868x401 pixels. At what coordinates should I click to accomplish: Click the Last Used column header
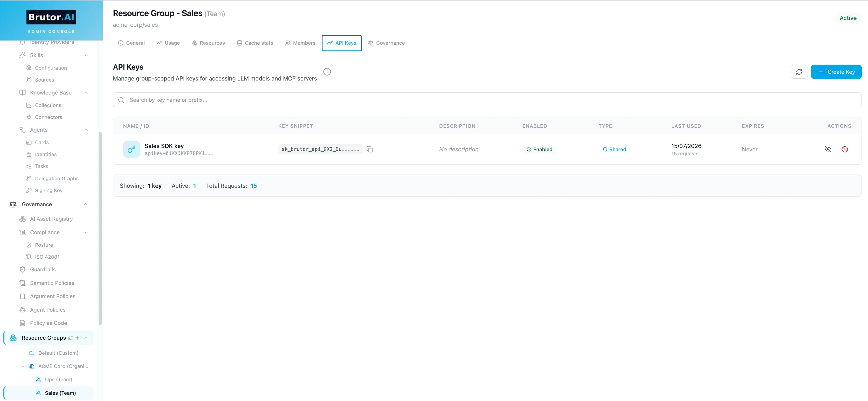(x=686, y=126)
